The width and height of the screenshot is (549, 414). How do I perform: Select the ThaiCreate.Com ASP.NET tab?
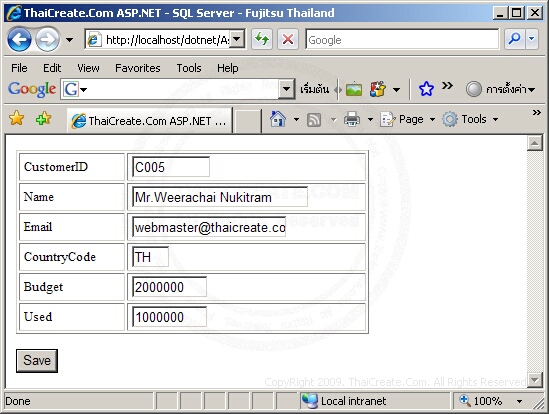(150, 121)
